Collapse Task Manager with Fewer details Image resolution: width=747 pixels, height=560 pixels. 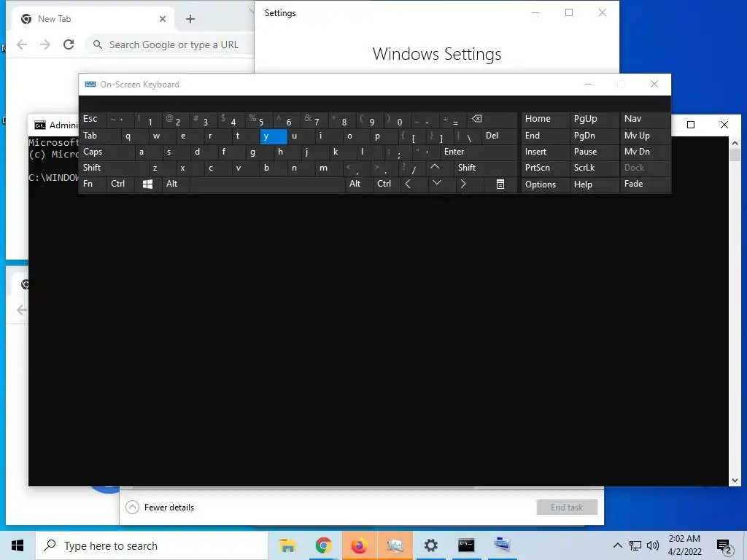160,507
